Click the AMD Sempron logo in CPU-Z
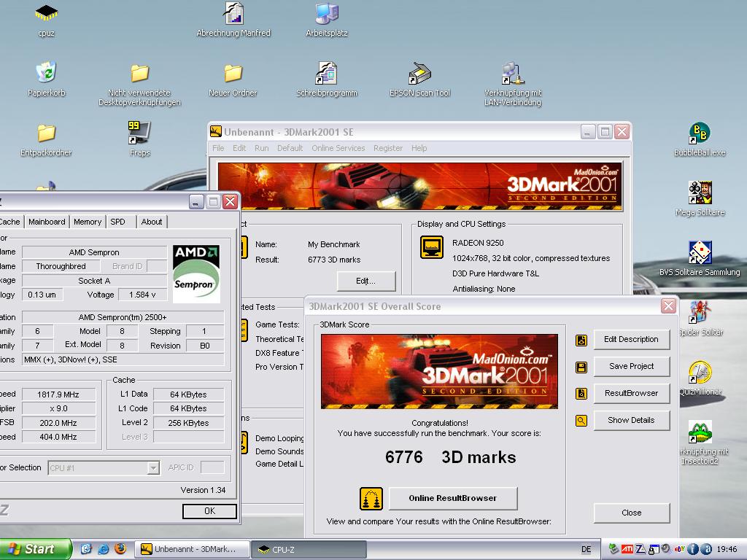This screenshot has height=560, width=747. click(x=196, y=274)
